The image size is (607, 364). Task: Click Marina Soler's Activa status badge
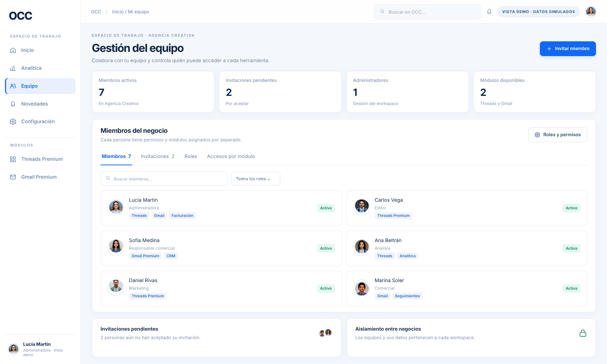click(571, 288)
